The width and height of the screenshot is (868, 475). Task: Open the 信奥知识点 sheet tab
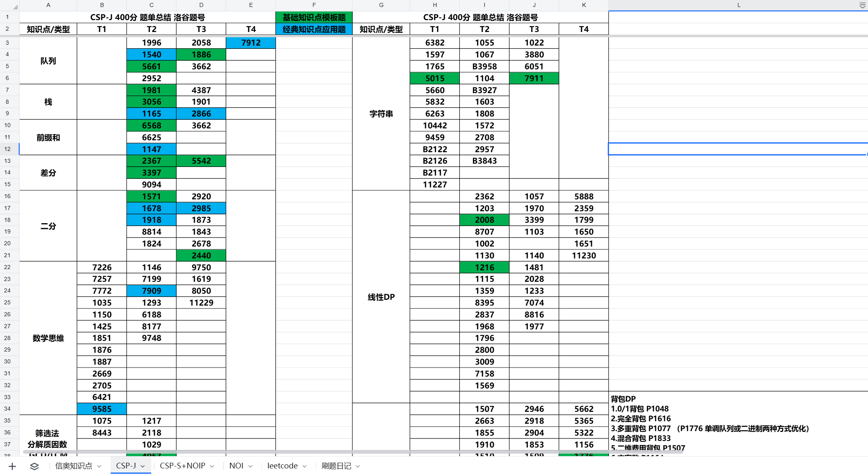tap(74, 466)
